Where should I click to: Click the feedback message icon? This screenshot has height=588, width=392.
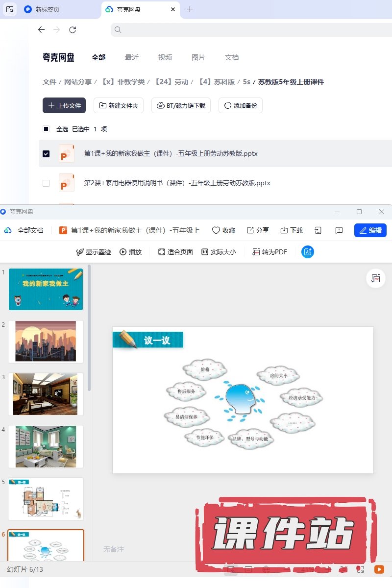point(339,230)
